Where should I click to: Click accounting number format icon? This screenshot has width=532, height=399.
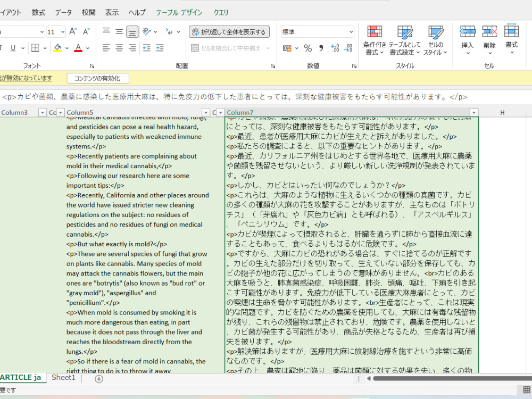[x=287, y=48]
